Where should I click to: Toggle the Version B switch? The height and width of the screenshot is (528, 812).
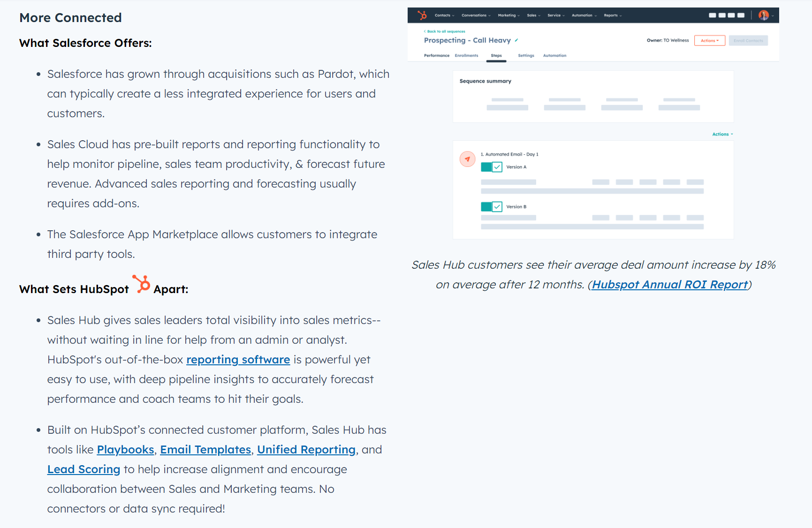491,207
